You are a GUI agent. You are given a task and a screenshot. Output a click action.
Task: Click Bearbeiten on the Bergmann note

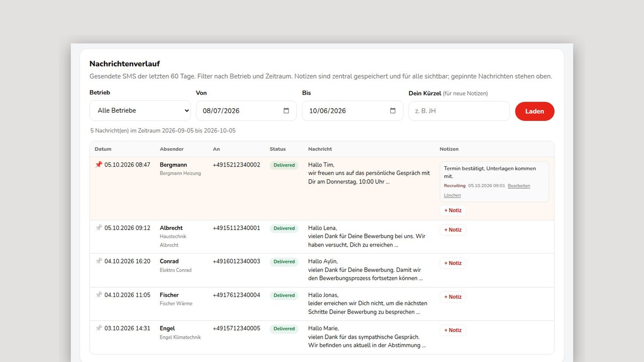pos(519,186)
